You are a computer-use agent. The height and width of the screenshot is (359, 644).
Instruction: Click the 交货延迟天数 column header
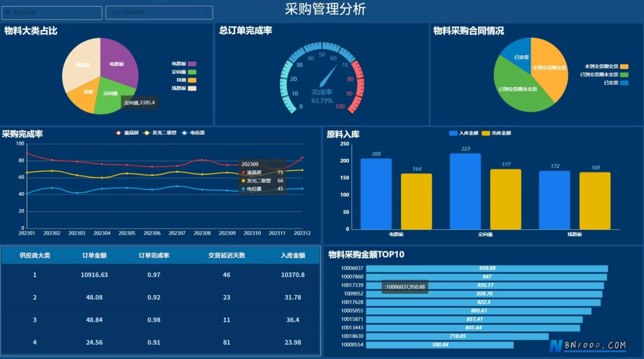pyautogui.click(x=227, y=255)
